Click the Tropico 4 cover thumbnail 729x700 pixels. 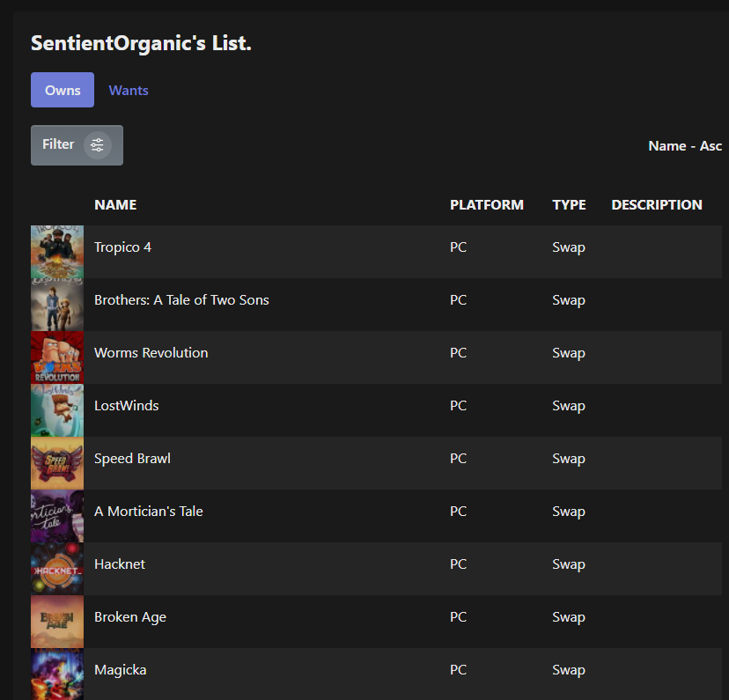coord(57,252)
